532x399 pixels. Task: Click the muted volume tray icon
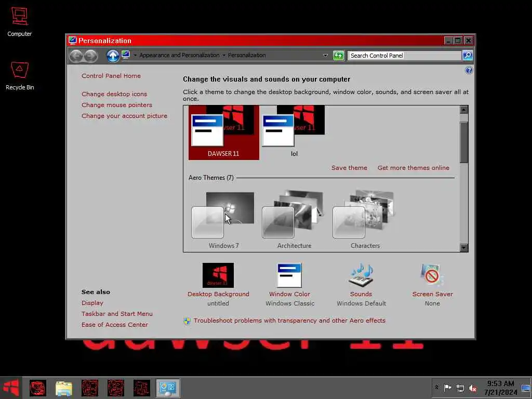click(473, 388)
